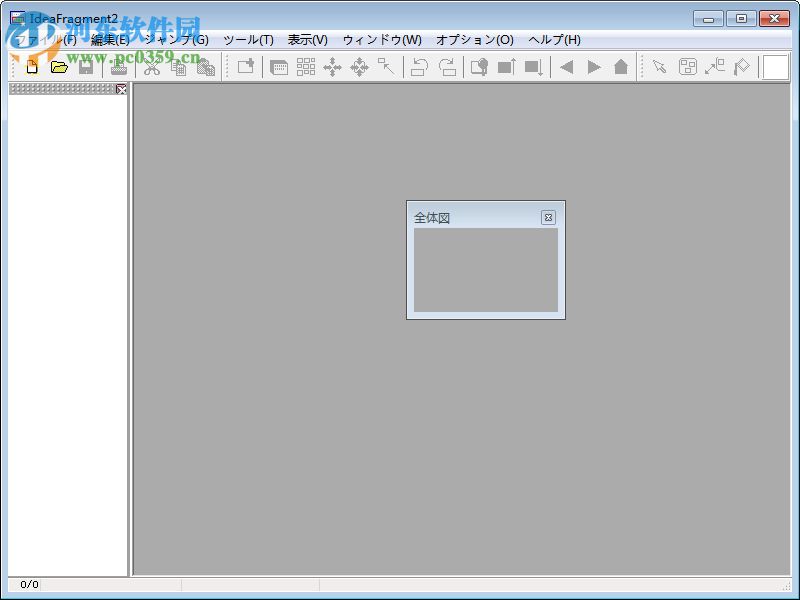Click the magnifier-on-fragment icon
Screen dimensions: 800x600
(x=479, y=67)
